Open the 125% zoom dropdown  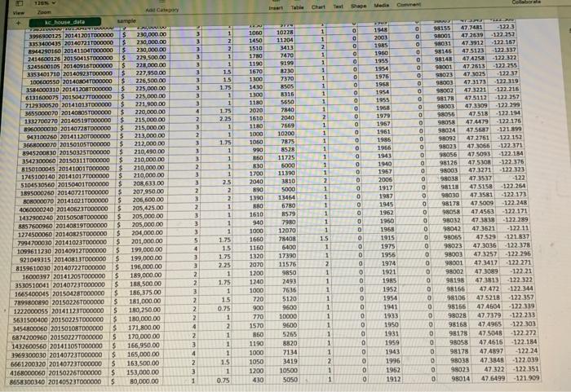pyautogui.click(x=45, y=3)
